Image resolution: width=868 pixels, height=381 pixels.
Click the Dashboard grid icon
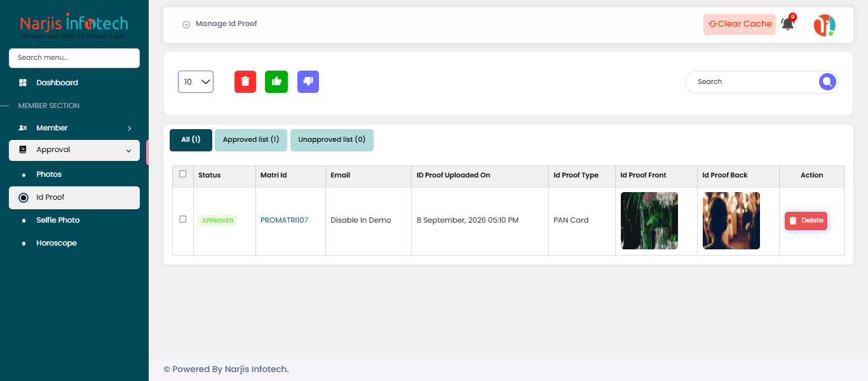[x=23, y=83]
